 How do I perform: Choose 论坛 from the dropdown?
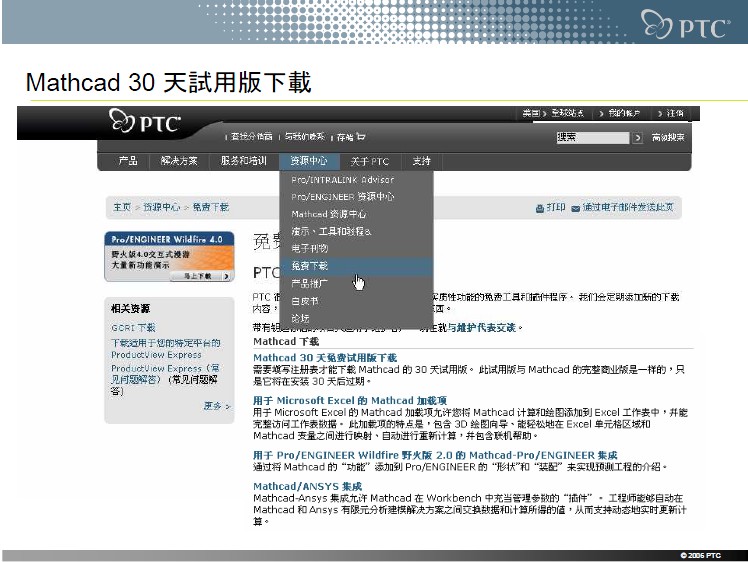coord(300,318)
